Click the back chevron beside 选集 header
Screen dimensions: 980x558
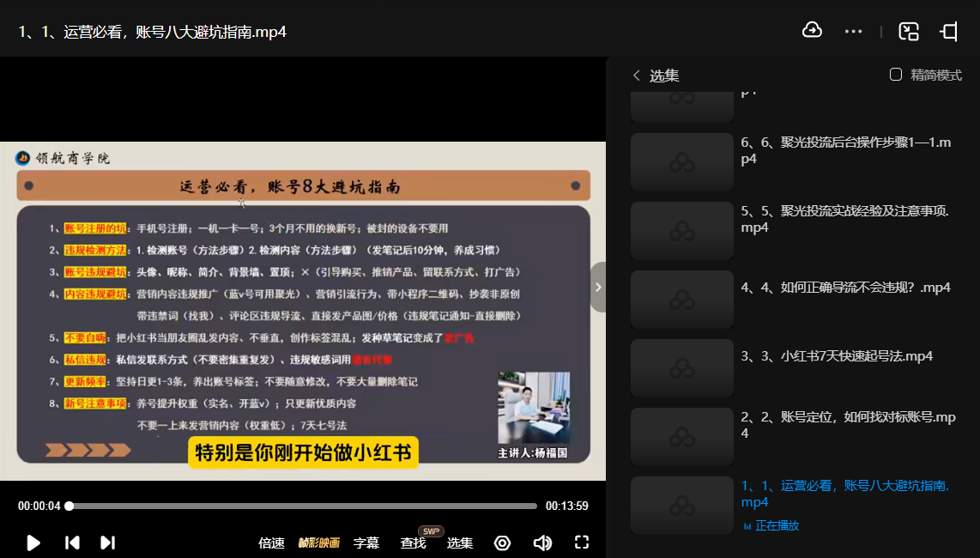point(636,76)
